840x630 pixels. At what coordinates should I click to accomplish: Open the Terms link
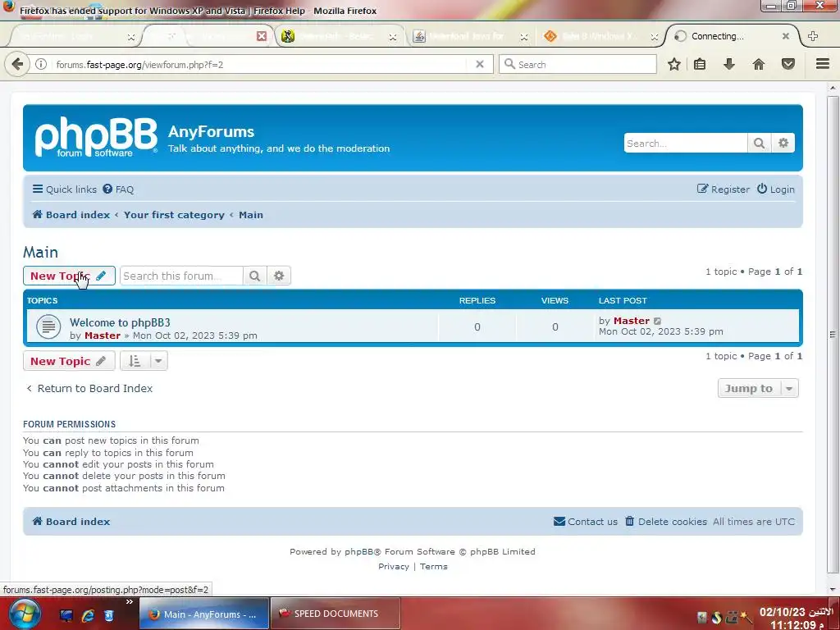(x=433, y=566)
